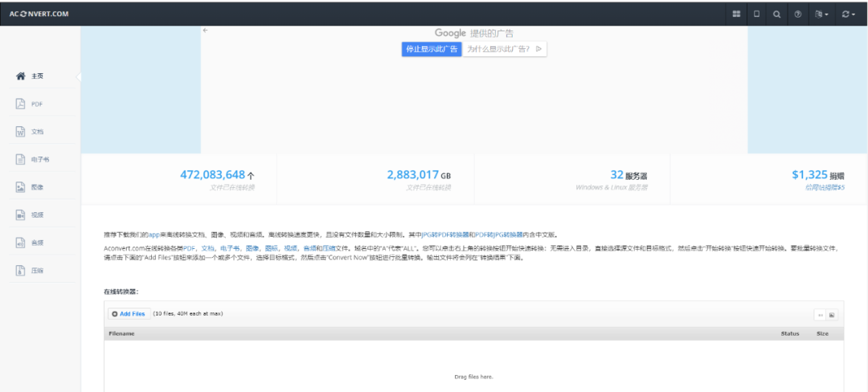Click the 停止显示此广告 button
Image resolution: width=868 pixels, height=392 pixels.
point(432,49)
